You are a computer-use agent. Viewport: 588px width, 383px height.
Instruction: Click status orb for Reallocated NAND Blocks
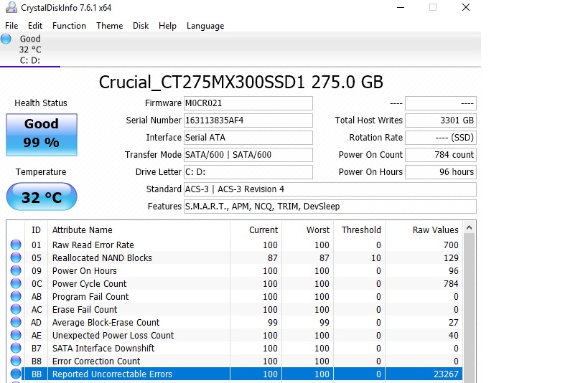click(16, 257)
